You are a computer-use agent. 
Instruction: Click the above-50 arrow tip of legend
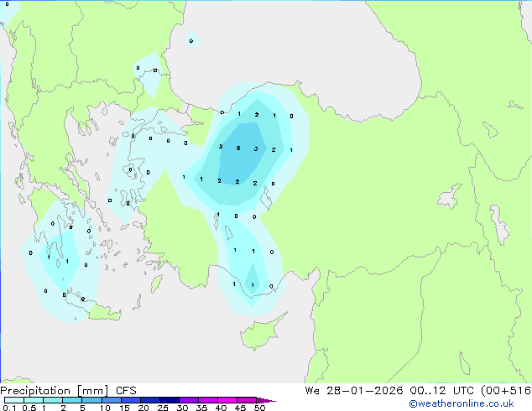tap(266, 400)
